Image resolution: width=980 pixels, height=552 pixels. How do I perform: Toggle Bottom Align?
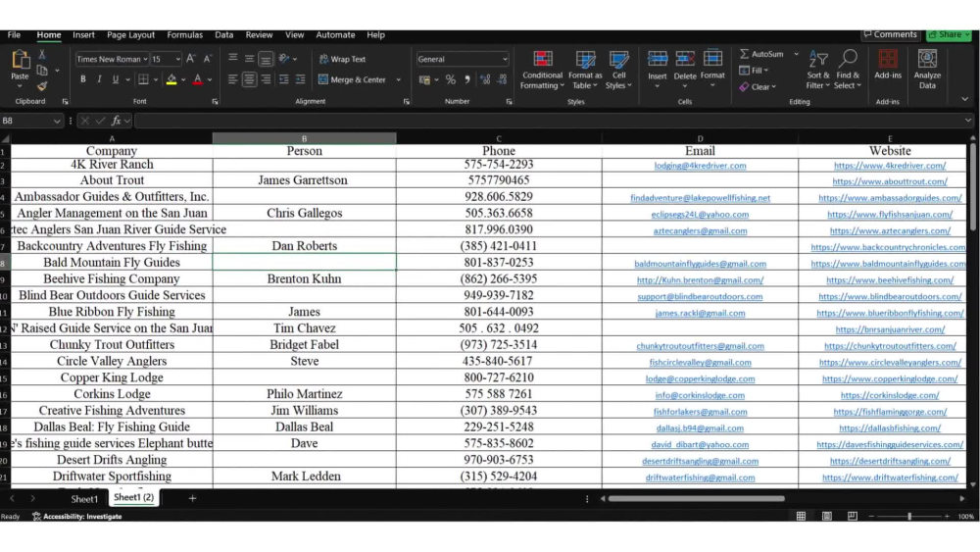click(266, 60)
